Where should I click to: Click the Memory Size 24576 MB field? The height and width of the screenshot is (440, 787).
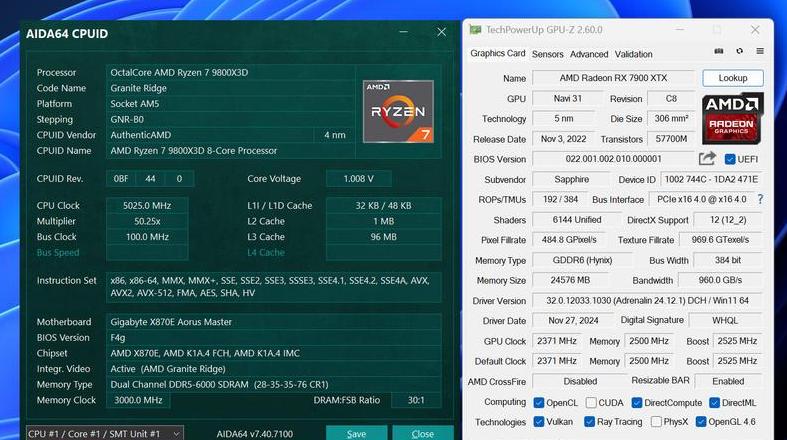(x=570, y=280)
